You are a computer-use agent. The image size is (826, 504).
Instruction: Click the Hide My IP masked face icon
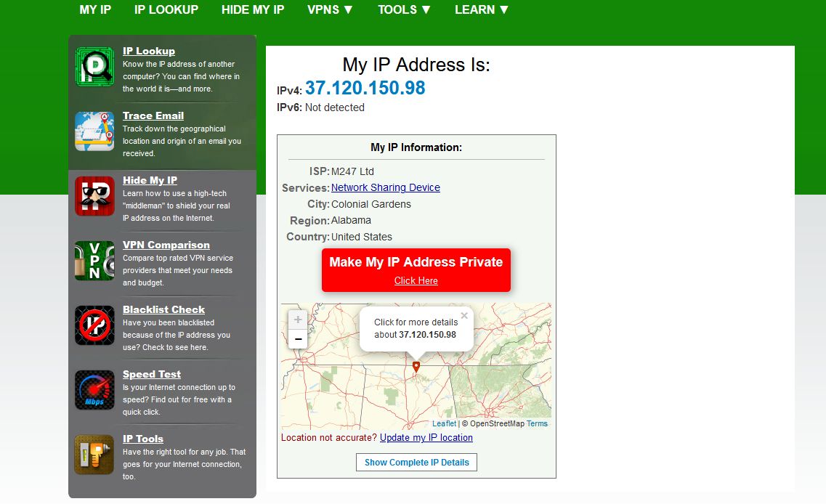[x=94, y=196]
